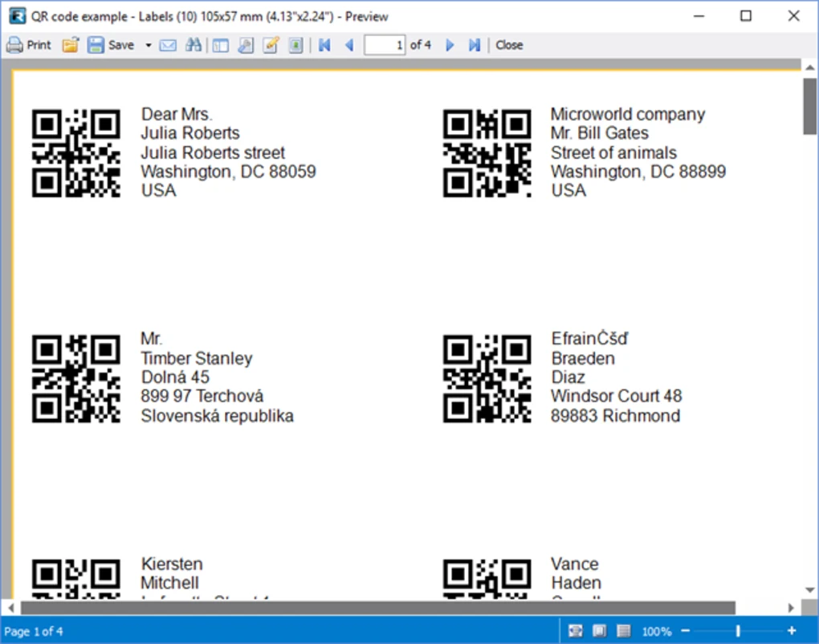Viewport: 819px width, 644px height.
Task: Click the green page icon in toolbar
Action: coord(295,45)
